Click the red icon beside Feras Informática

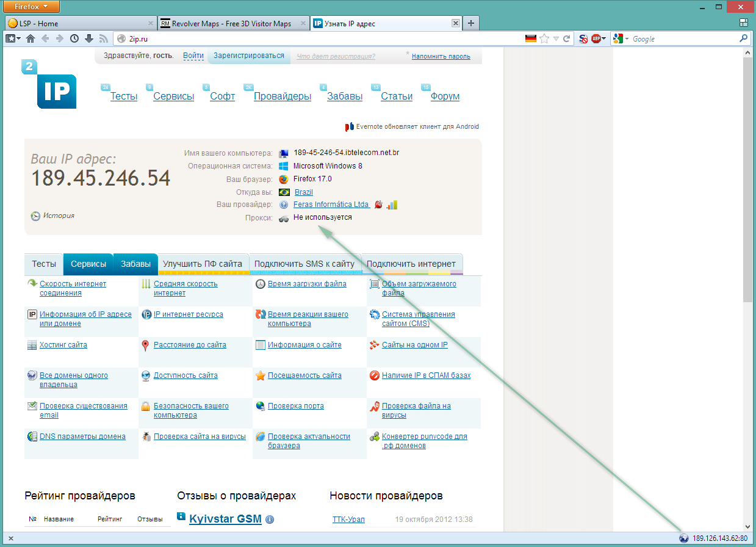pos(378,205)
